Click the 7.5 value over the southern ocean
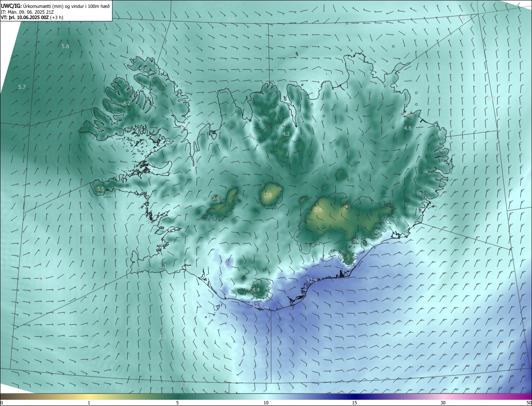 (163, 337)
